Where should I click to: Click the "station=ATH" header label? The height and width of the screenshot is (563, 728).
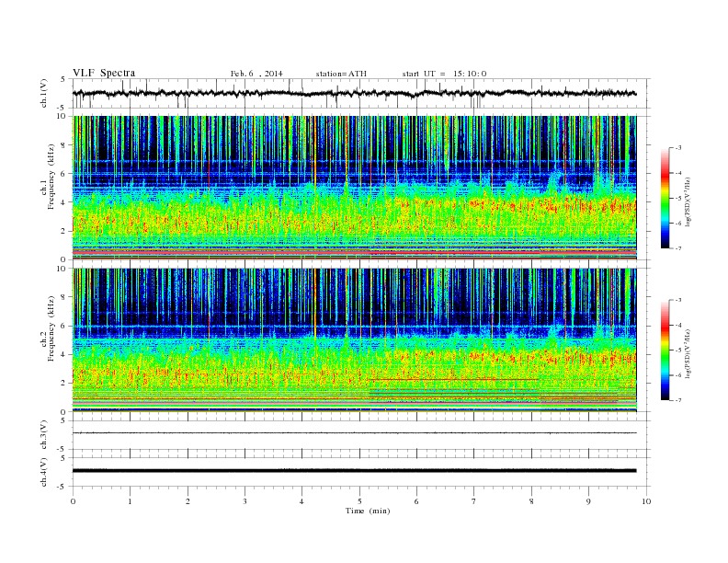pyautogui.click(x=341, y=74)
